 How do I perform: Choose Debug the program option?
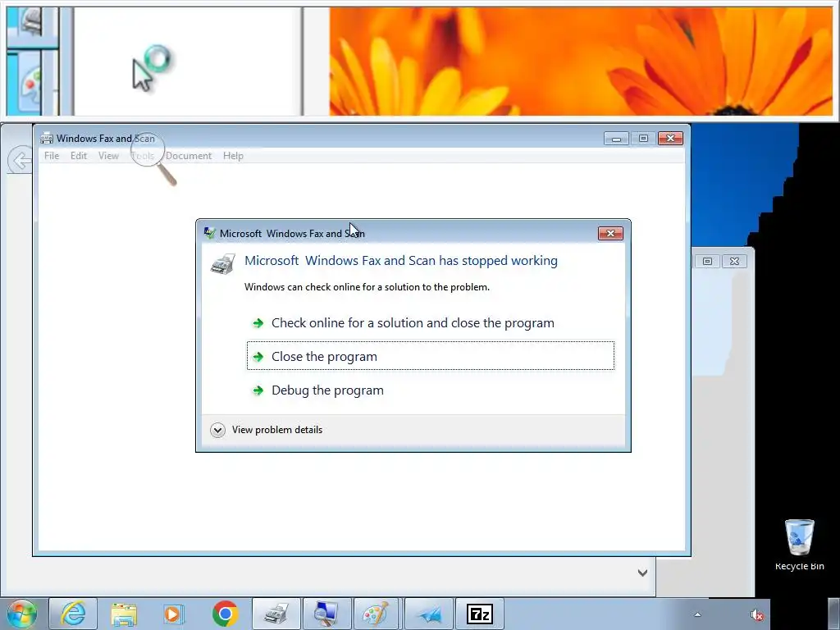[x=430, y=390]
